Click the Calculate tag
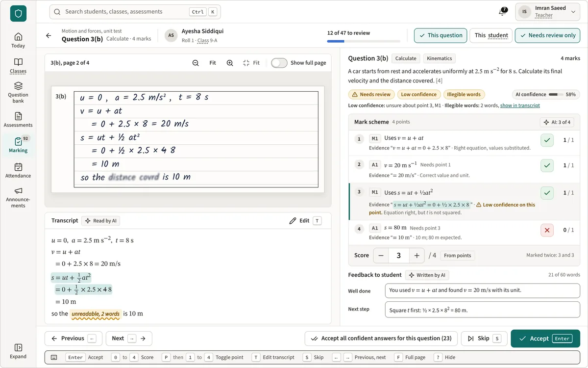This screenshot has width=588, height=368. 406,58
